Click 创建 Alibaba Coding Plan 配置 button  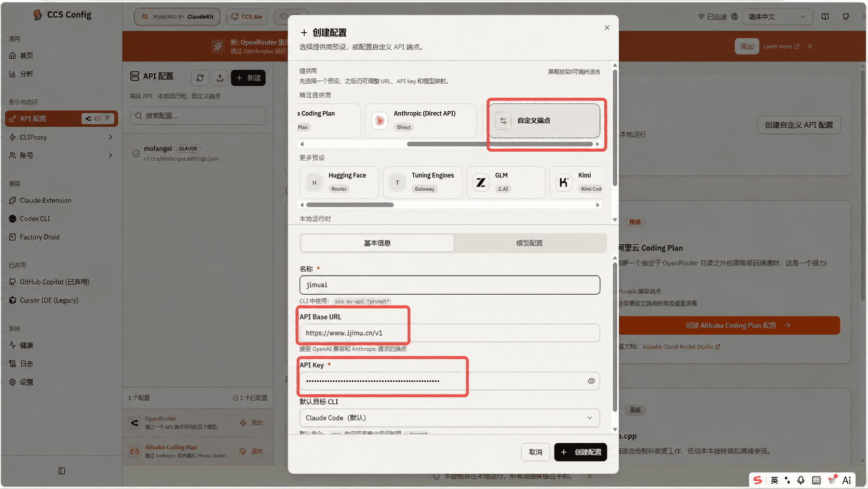[x=729, y=325]
